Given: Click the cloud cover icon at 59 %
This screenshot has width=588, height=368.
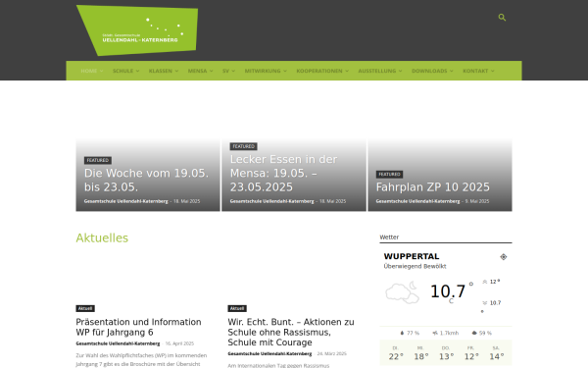Looking at the screenshot, I should [x=474, y=333].
